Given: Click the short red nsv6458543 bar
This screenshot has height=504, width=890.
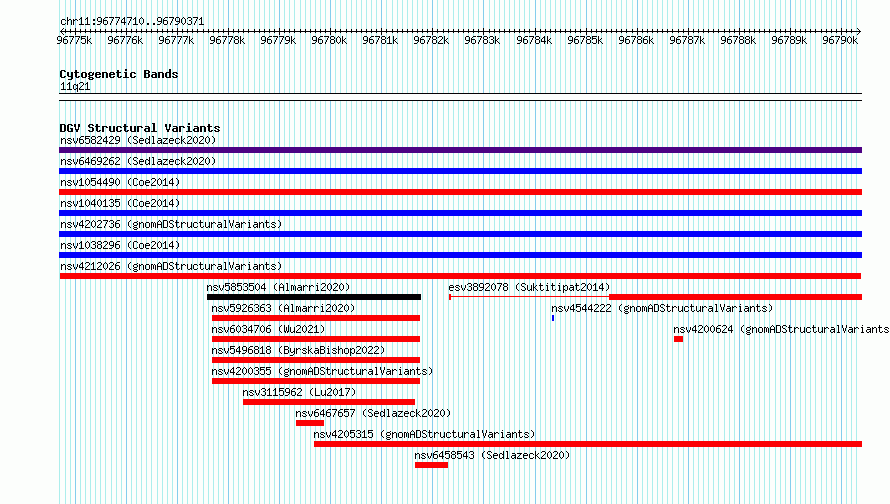Looking at the screenshot, I should tap(431, 465).
